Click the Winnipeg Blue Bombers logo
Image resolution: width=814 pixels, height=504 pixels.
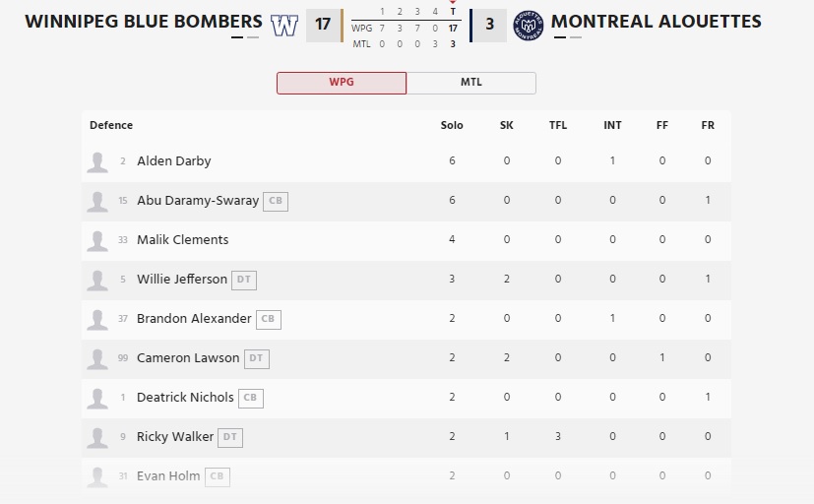point(284,25)
